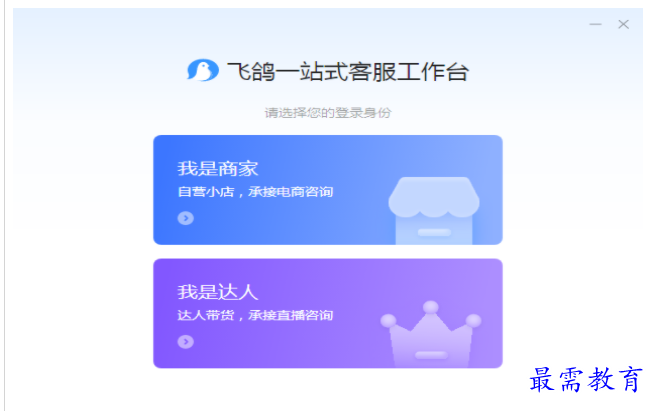The image size is (651, 411).
Task: Click the storefront shop illustration icon
Action: [x=434, y=210]
